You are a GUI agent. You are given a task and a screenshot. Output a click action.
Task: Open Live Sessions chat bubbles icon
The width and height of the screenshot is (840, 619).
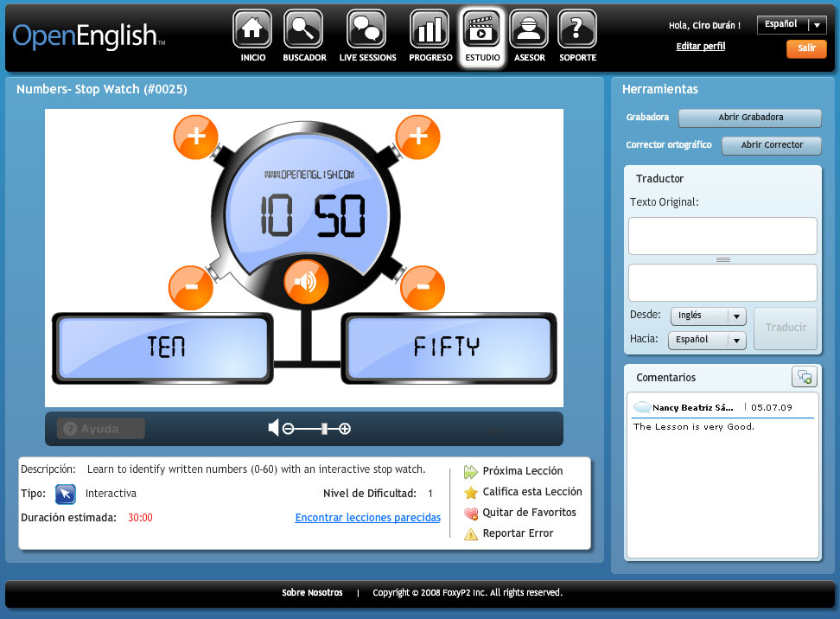[x=367, y=29]
